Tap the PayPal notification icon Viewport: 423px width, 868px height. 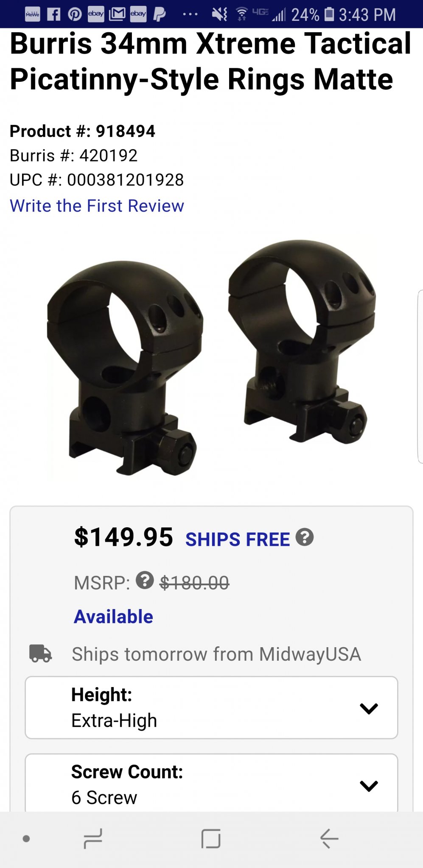pyautogui.click(x=160, y=14)
